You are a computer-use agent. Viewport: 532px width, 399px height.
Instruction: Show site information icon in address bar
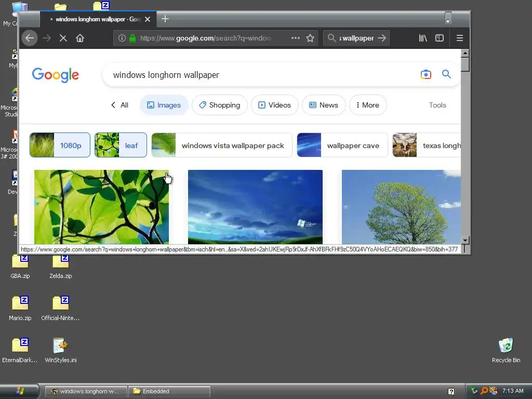point(122,38)
